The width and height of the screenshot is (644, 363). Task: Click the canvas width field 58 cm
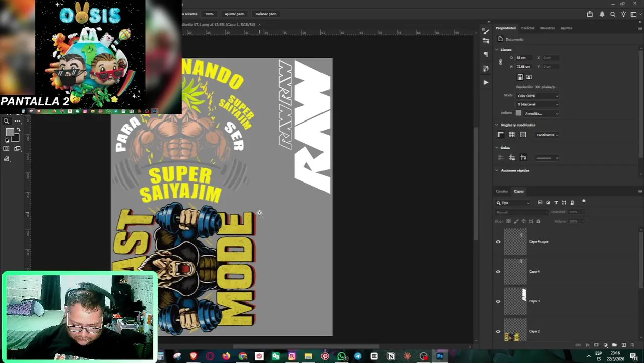coord(525,58)
